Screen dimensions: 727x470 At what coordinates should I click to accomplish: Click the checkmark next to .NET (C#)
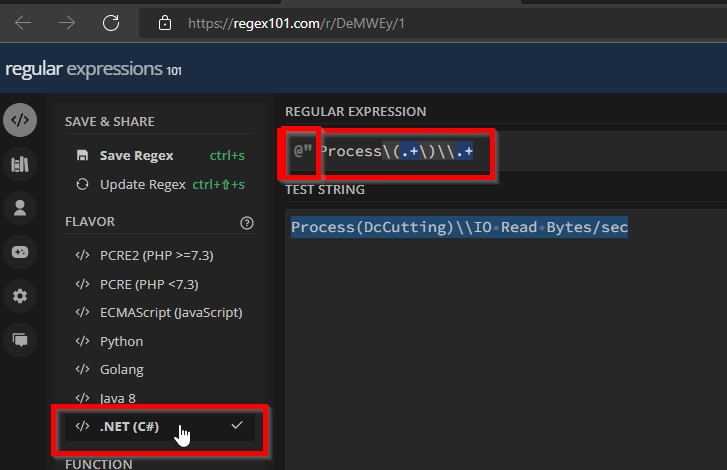pos(237,425)
